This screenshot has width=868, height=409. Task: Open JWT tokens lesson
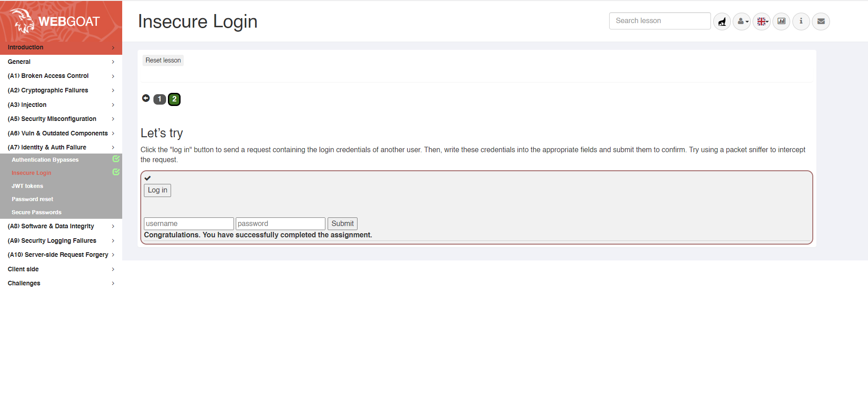point(27,186)
